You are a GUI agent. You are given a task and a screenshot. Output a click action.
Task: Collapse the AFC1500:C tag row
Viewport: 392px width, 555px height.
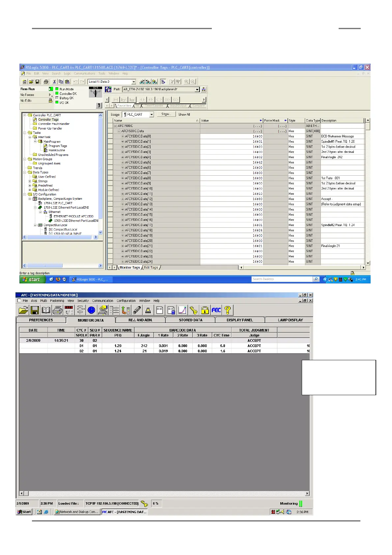pos(116,126)
